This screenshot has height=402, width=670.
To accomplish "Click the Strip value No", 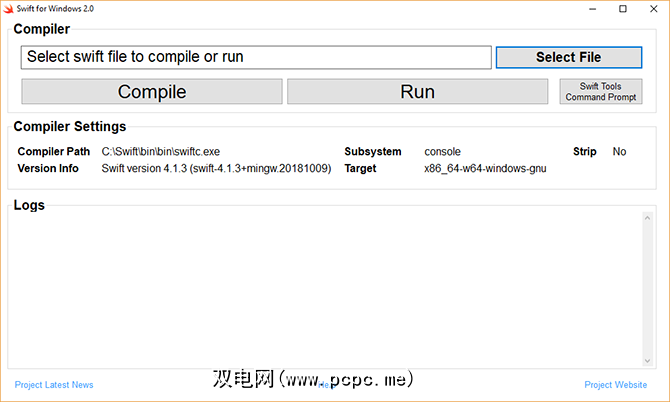I will pyautogui.click(x=619, y=152).
